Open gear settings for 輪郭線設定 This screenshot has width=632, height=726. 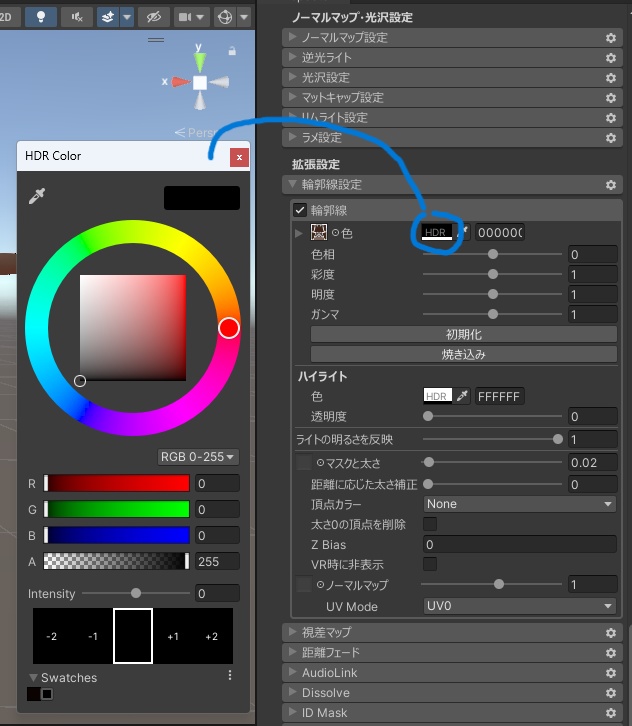tap(611, 185)
